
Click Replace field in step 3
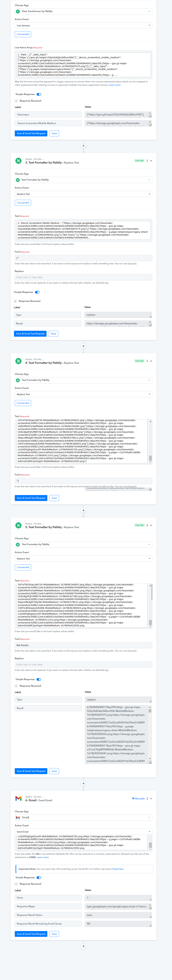coord(83,277)
